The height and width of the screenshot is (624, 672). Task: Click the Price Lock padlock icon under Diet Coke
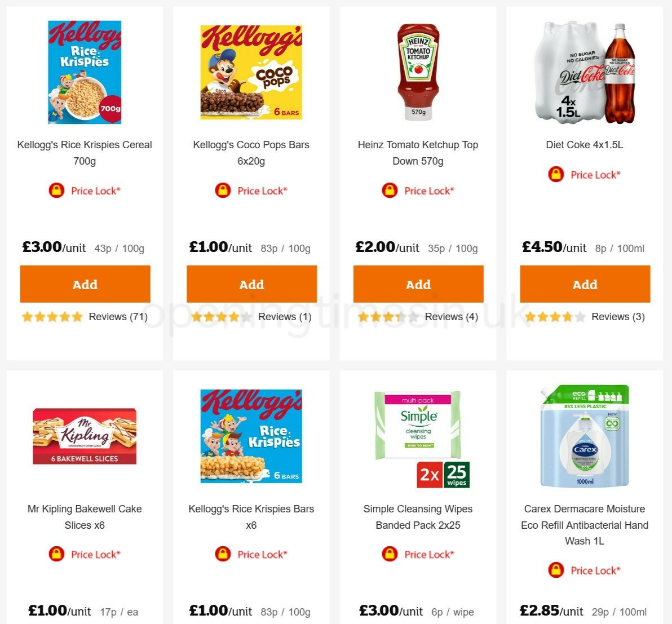point(555,175)
